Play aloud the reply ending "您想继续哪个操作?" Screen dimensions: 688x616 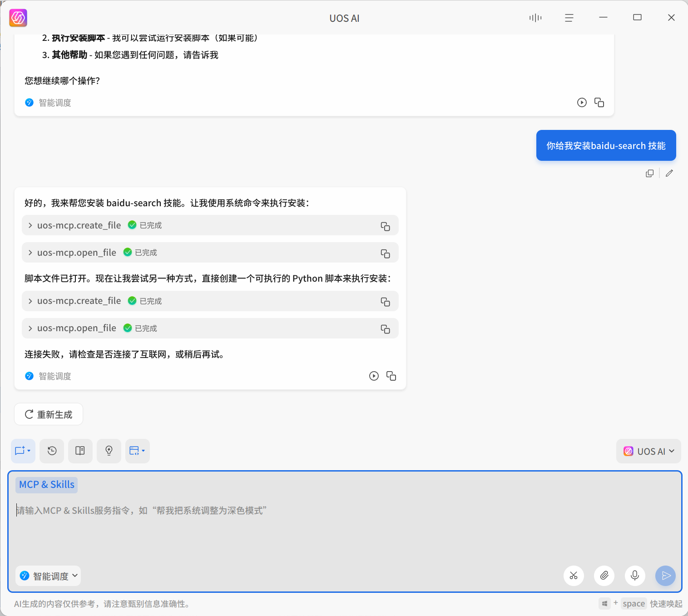pyautogui.click(x=582, y=102)
